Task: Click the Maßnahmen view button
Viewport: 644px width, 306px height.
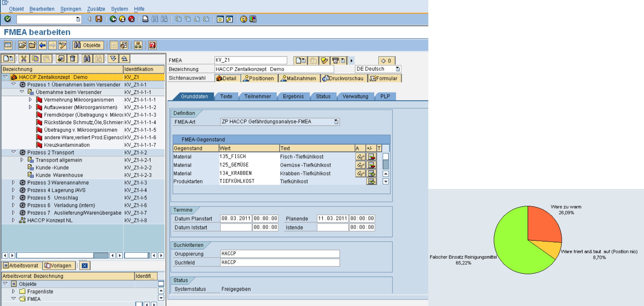Action: [299, 78]
